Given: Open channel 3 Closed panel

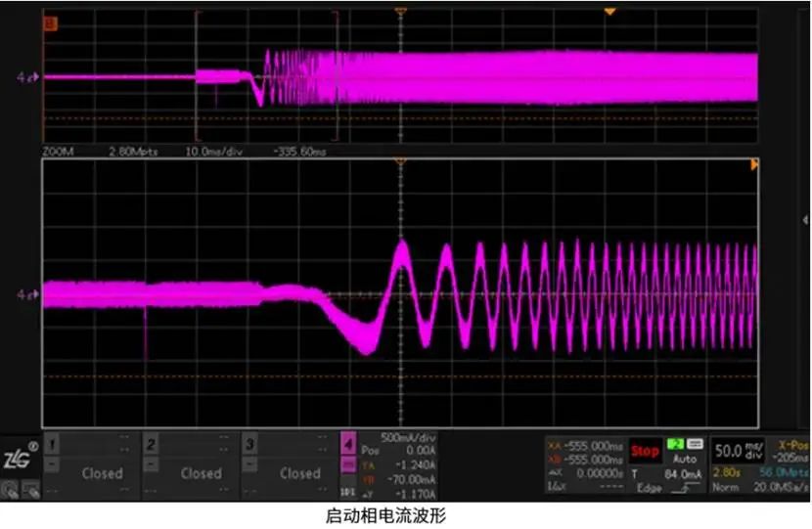Looking at the screenshot, I should tap(299, 473).
